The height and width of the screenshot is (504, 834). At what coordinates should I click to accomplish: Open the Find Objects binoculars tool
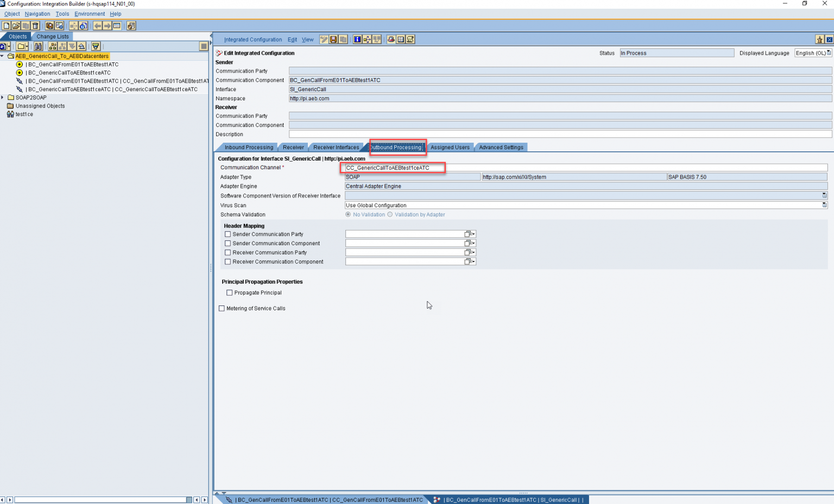(38, 46)
